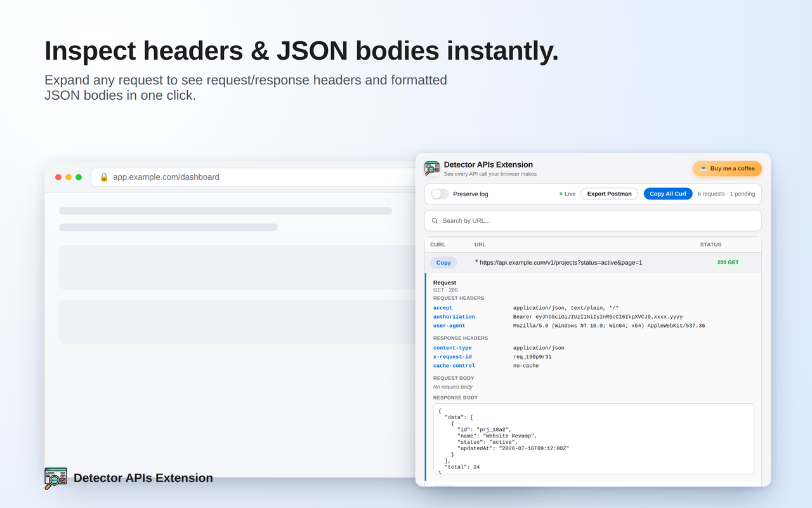
Task: Click Copy All Curl button
Action: (x=668, y=194)
